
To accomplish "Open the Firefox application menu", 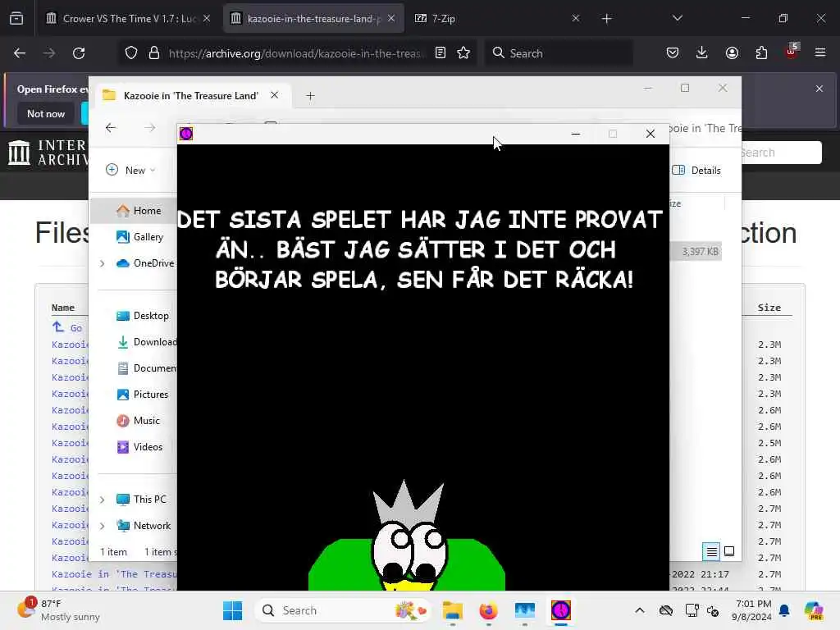I will point(820,52).
